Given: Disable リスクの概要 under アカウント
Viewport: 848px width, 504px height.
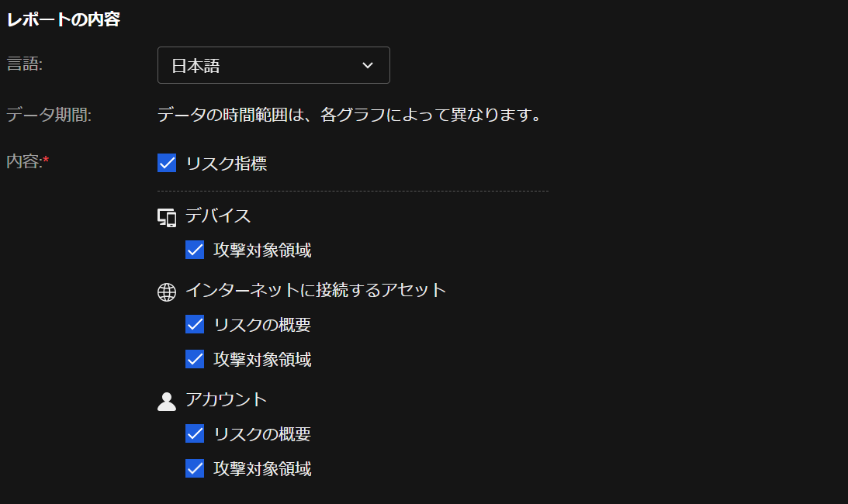Looking at the screenshot, I should click(195, 434).
